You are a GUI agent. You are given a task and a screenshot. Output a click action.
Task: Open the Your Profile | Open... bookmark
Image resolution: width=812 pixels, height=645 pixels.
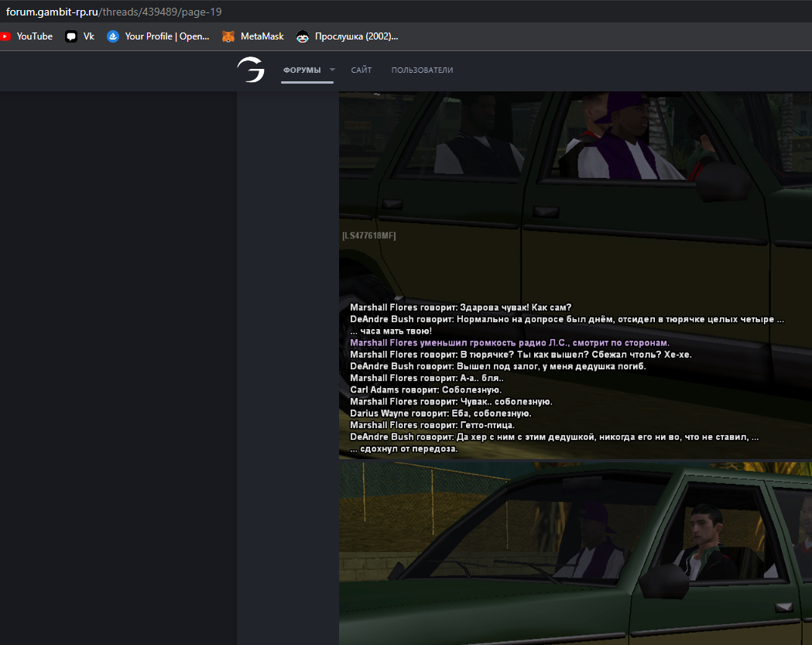pos(167,36)
